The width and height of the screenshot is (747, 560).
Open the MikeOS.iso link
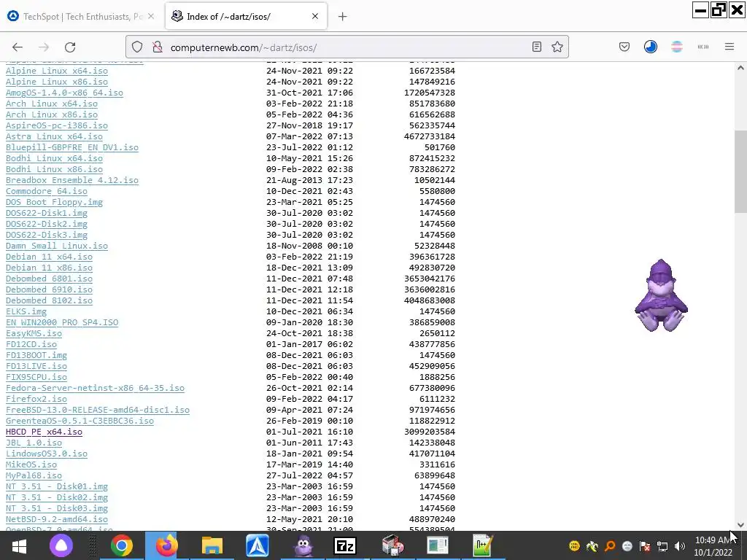(31, 465)
